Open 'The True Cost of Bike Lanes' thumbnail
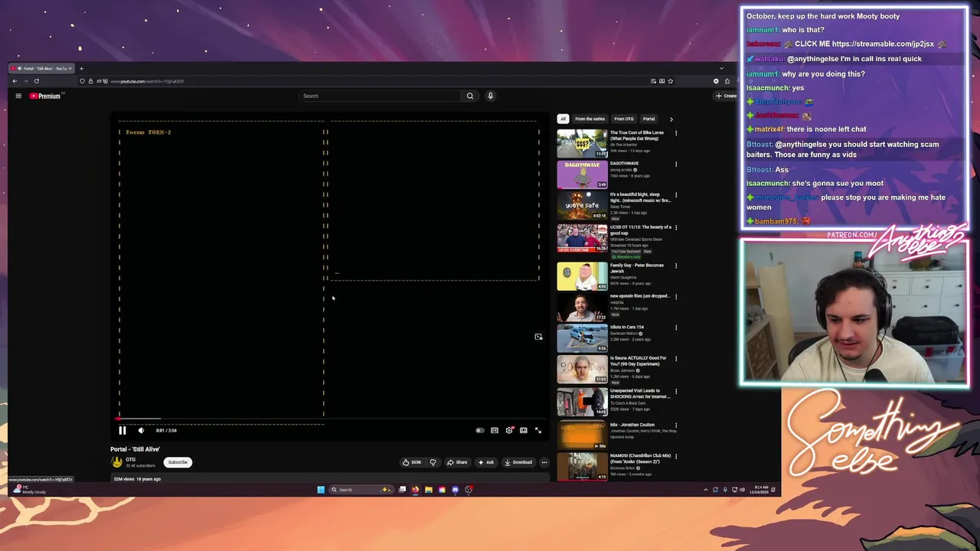The width and height of the screenshot is (980, 551). (582, 143)
